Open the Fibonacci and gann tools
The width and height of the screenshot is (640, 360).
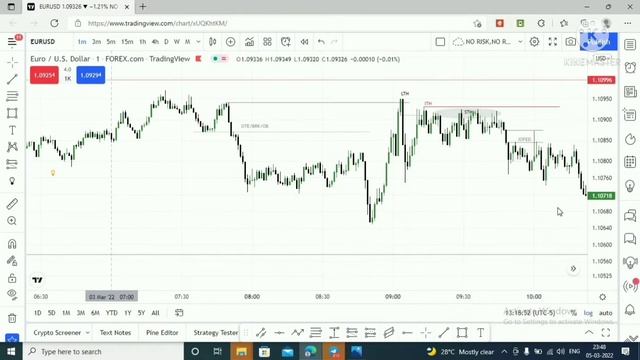12,96
